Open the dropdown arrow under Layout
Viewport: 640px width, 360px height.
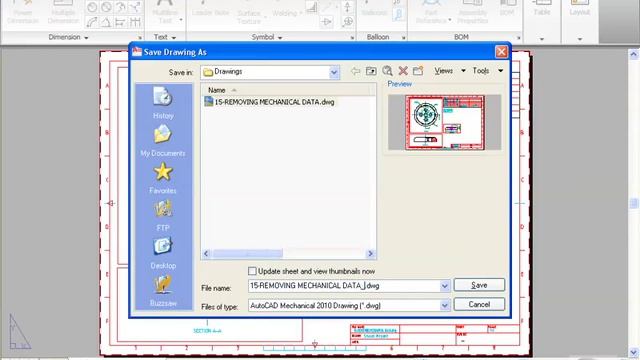coord(580,39)
